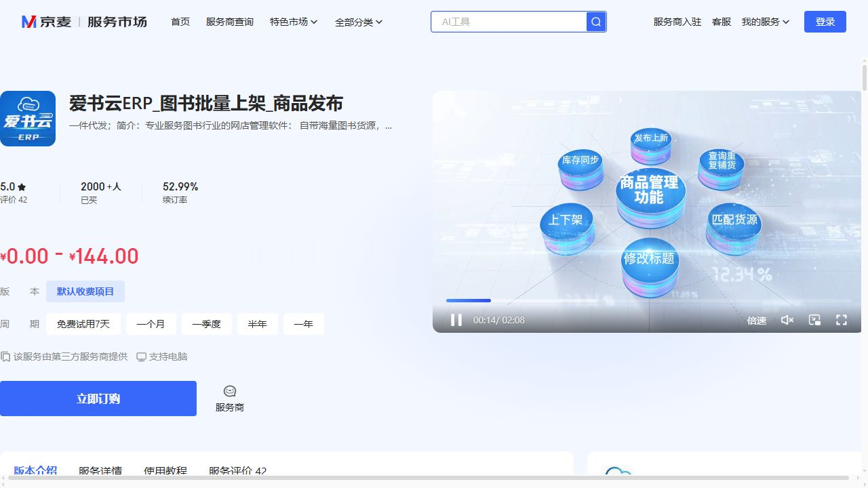868x488 pixels.
Task: Click 服务商入驻 link
Action: click(677, 22)
